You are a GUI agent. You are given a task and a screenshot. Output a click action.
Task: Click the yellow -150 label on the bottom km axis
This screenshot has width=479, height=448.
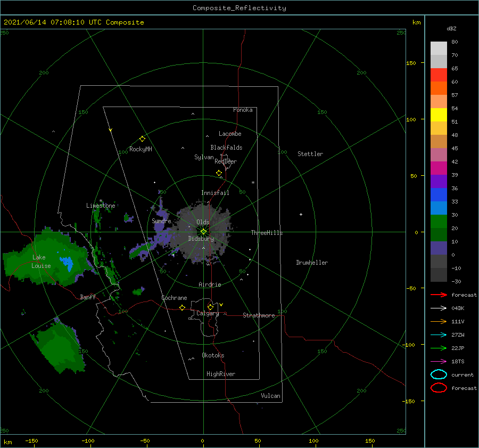pos(31,441)
